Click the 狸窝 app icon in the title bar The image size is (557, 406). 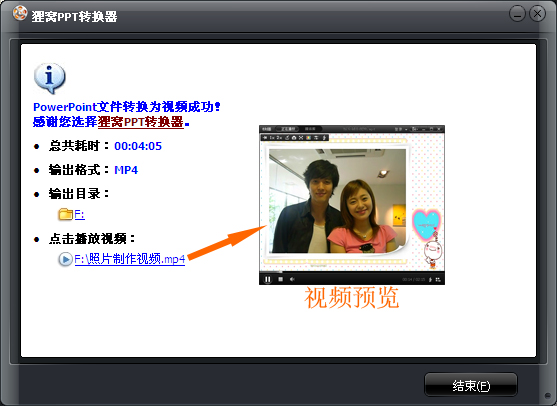coord(20,14)
